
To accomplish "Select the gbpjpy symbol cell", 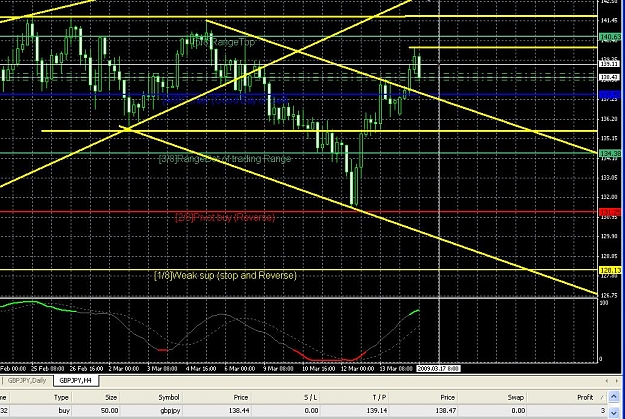I will pos(170,410).
